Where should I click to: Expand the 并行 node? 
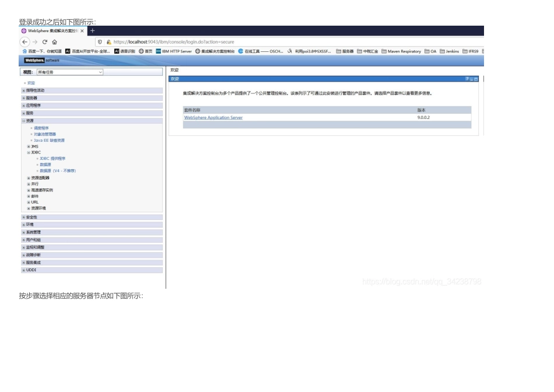[x=29, y=184]
